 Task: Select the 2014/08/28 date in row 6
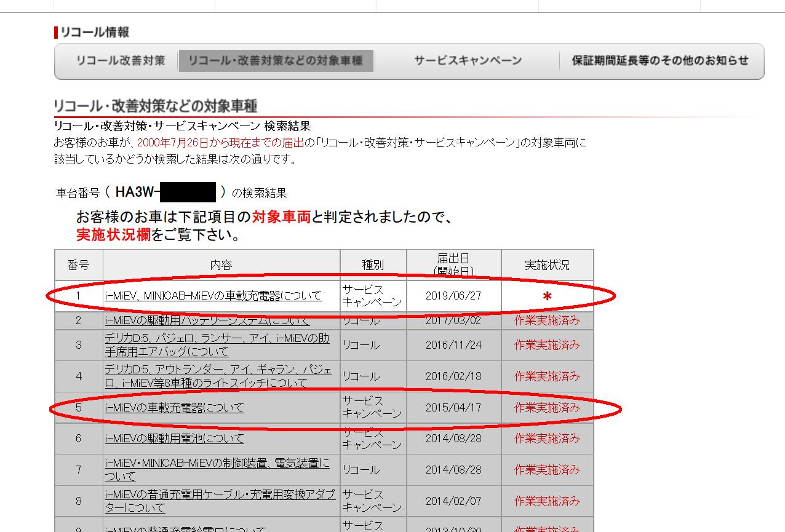pyautogui.click(x=453, y=439)
